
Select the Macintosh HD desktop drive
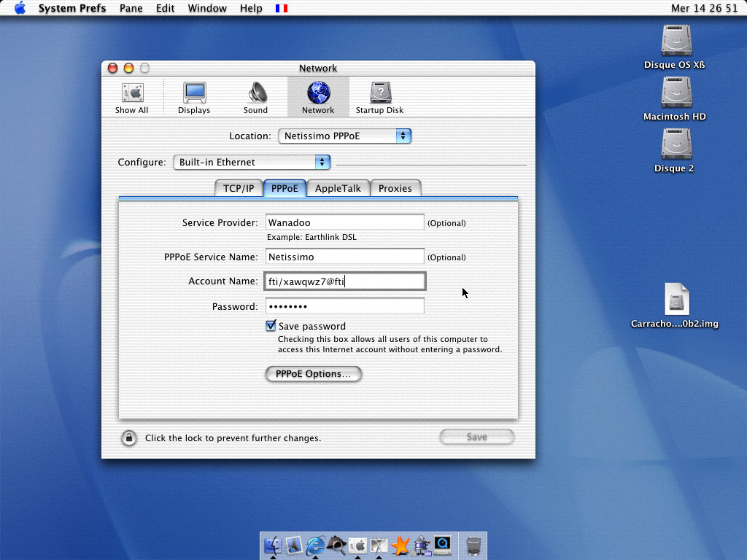[x=675, y=100]
